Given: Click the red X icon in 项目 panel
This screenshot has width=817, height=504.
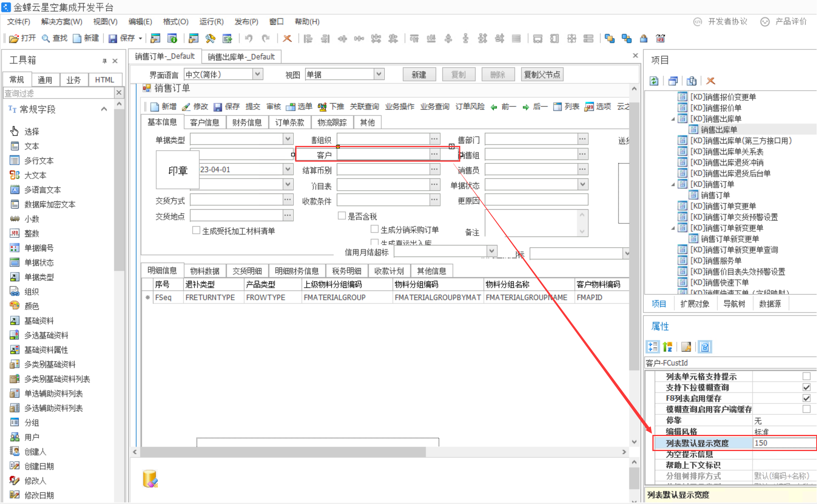Looking at the screenshot, I should point(711,81).
